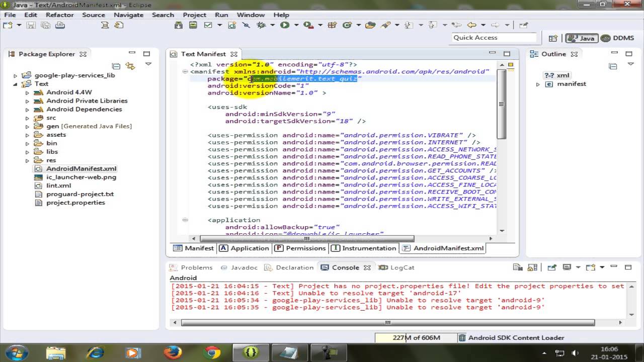Click the Windows Start button
The image size is (644, 362).
[x=17, y=352]
